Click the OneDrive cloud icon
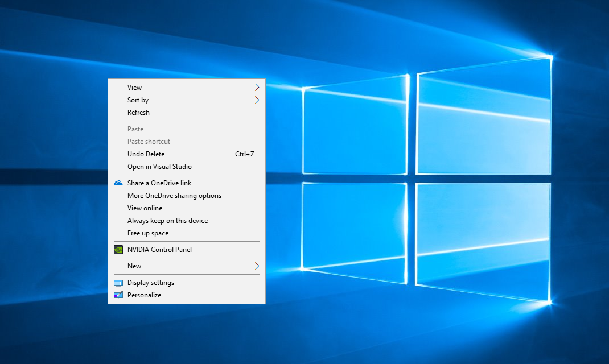609x364 pixels. tap(119, 183)
